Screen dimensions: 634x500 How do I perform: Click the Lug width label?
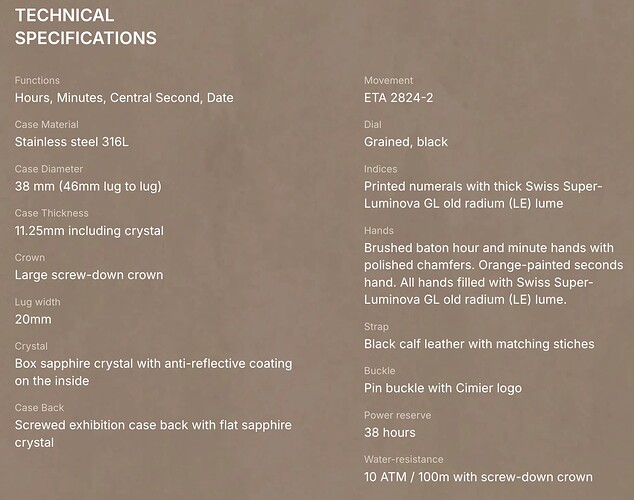click(40, 302)
